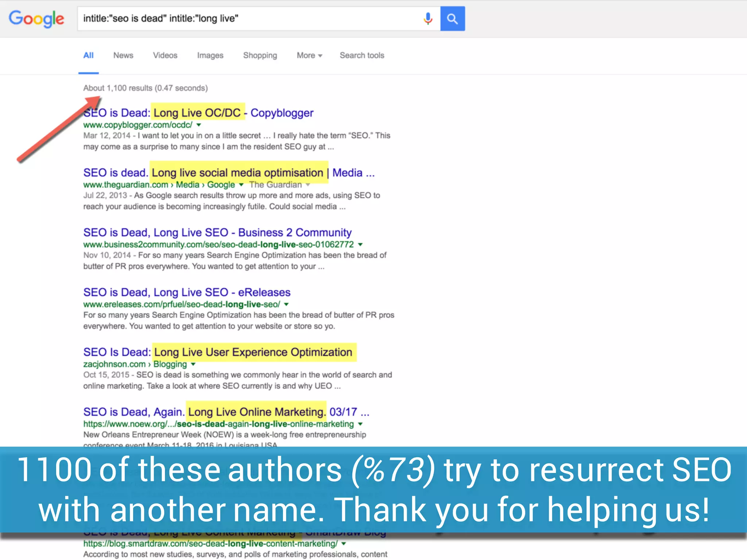Click the 'Mar 12, 2014' Copyblogger snippet
Screen dimensions: 747x560
click(237, 141)
